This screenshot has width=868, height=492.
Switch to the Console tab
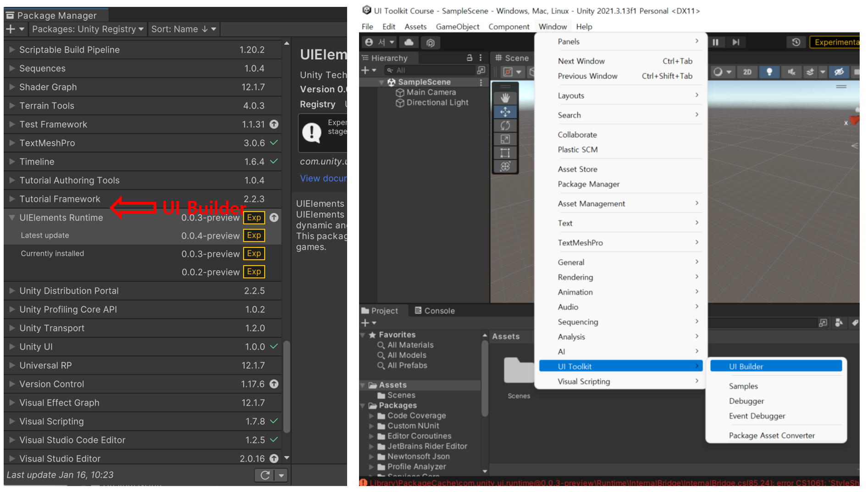click(435, 311)
